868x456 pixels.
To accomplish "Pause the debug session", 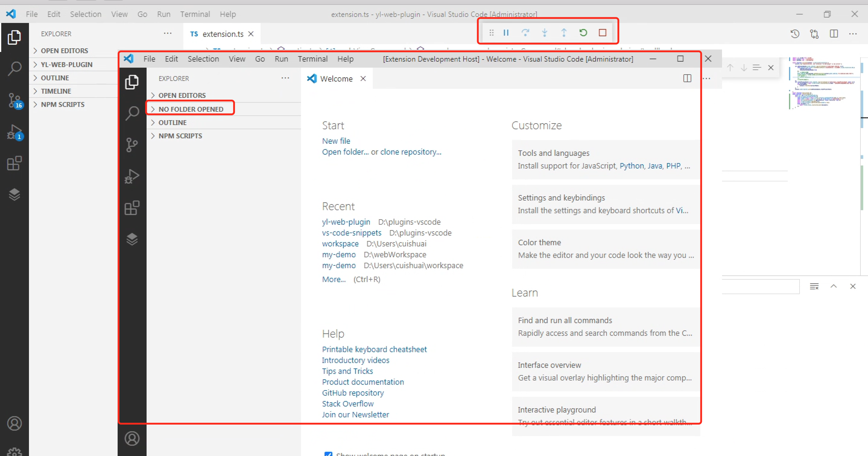I will click(506, 33).
